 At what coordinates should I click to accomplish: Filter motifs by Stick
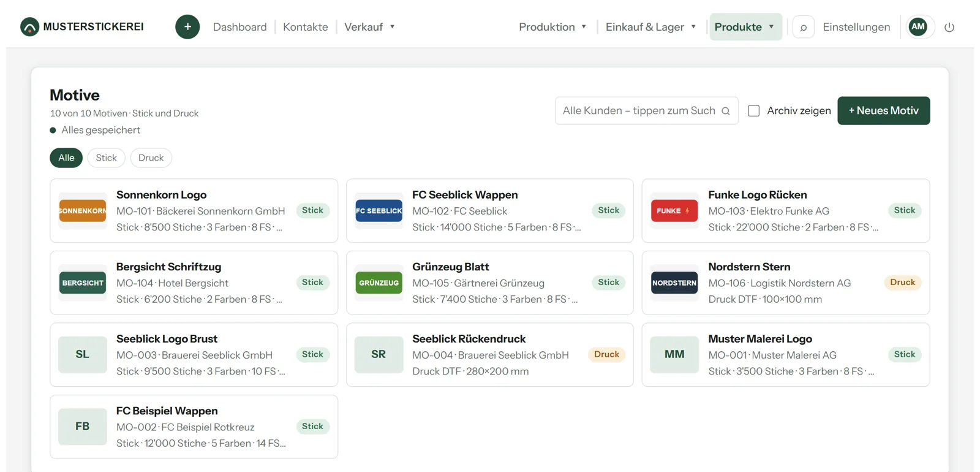coord(106,158)
